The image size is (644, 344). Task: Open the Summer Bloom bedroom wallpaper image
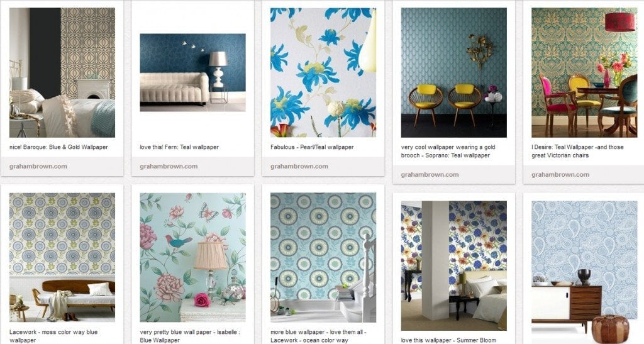click(454, 265)
